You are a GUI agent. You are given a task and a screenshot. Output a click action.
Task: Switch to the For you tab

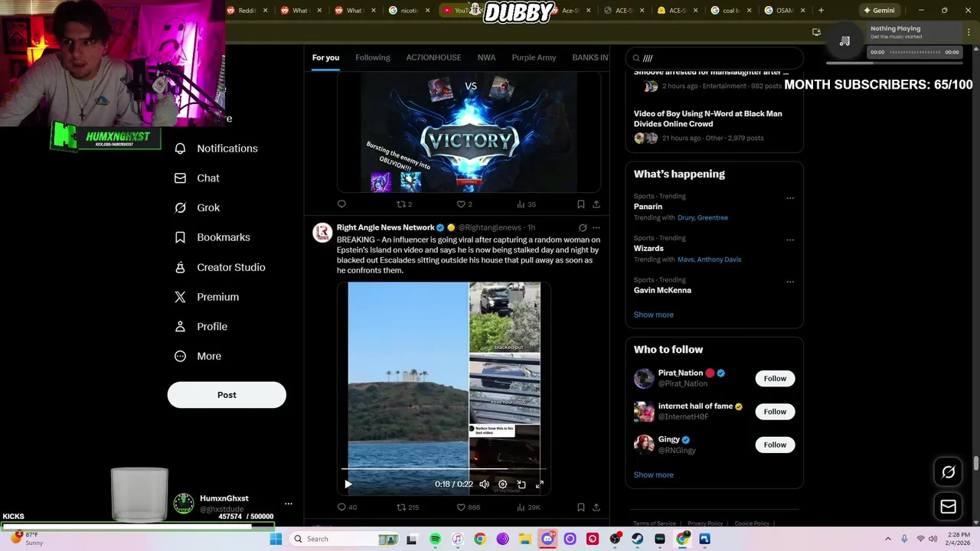coord(325,57)
